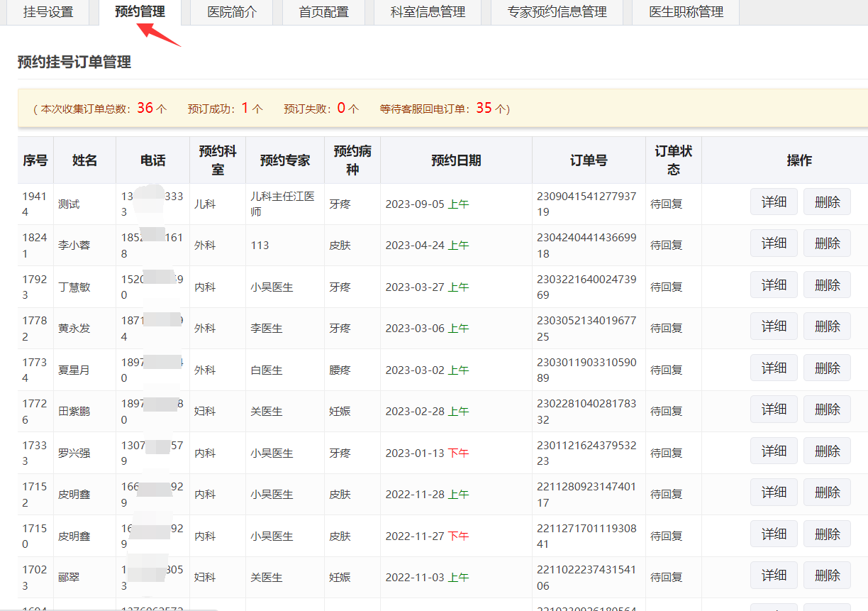Delete the 田紫鹏 appointment record
Screen dimensions: 868x611
(x=827, y=410)
